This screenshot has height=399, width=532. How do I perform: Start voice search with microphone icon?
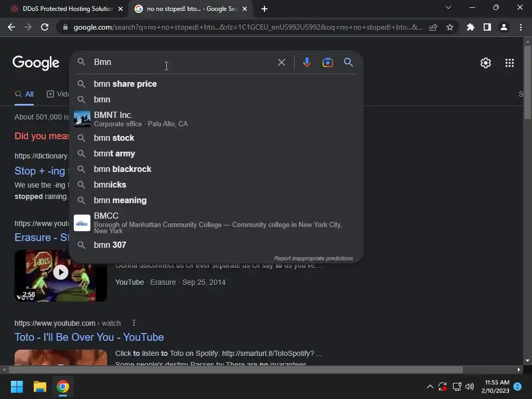pos(307,62)
